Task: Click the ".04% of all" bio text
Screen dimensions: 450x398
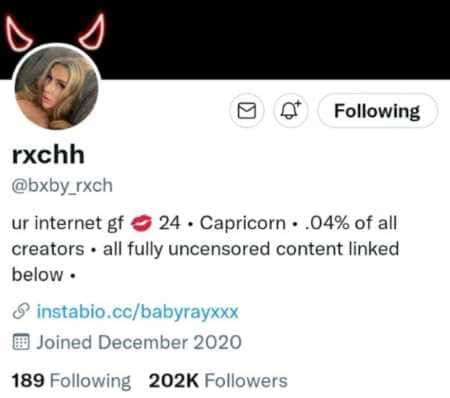Action: [x=351, y=223]
